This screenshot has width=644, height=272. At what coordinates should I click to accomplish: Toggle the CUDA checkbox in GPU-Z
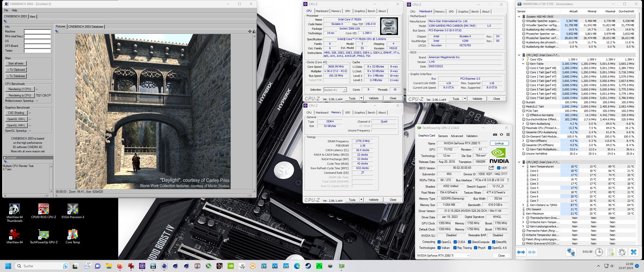tap(455, 242)
